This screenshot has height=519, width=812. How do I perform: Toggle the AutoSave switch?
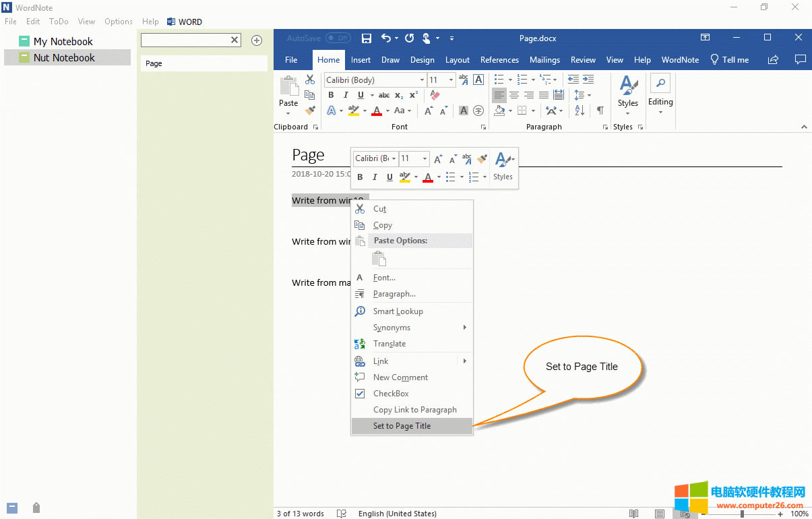(x=338, y=38)
